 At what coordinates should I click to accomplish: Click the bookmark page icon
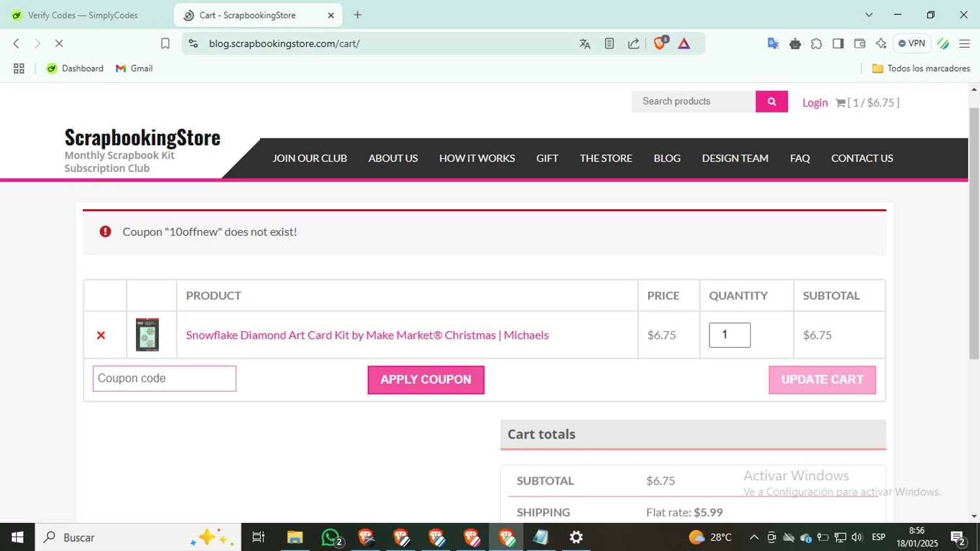[165, 43]
